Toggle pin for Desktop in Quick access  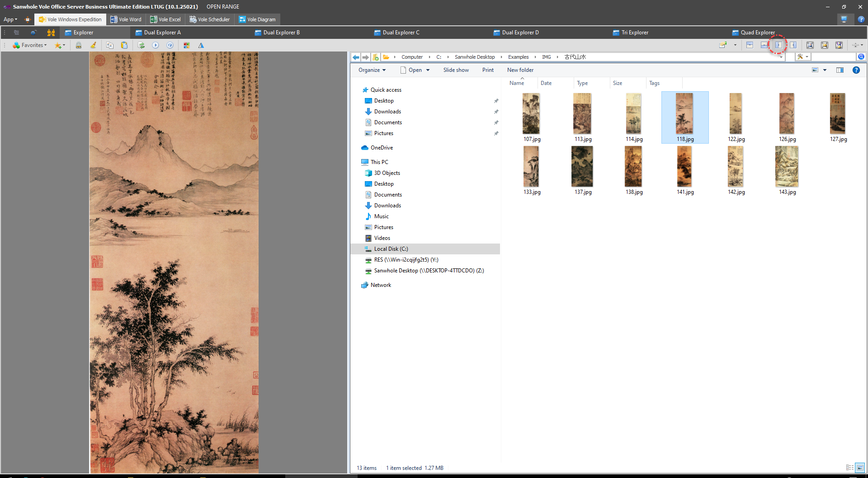[x=496, y=101]
